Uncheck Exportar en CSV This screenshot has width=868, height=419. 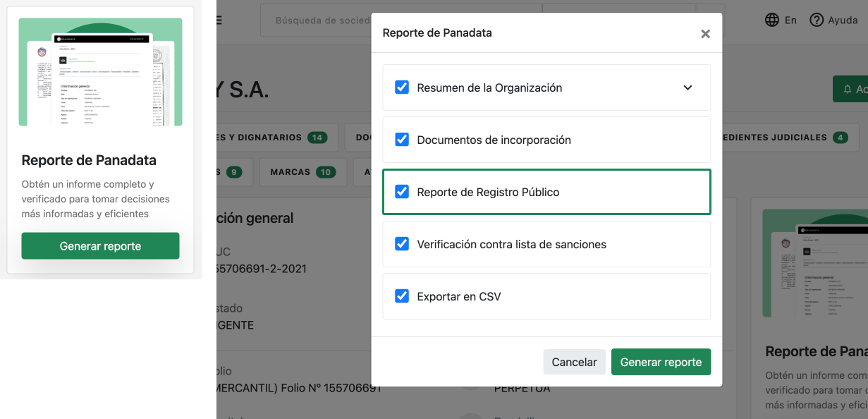(402, 296)
